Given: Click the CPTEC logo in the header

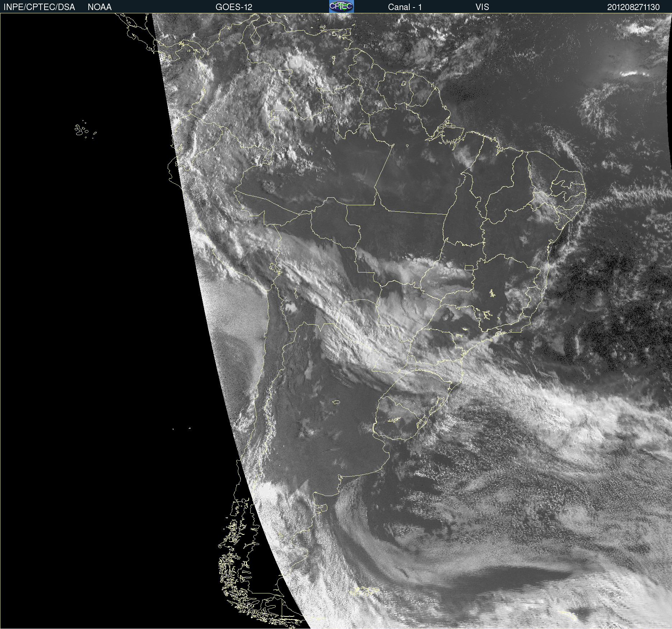Looking at the screenshot, I should tap(341, 6).
